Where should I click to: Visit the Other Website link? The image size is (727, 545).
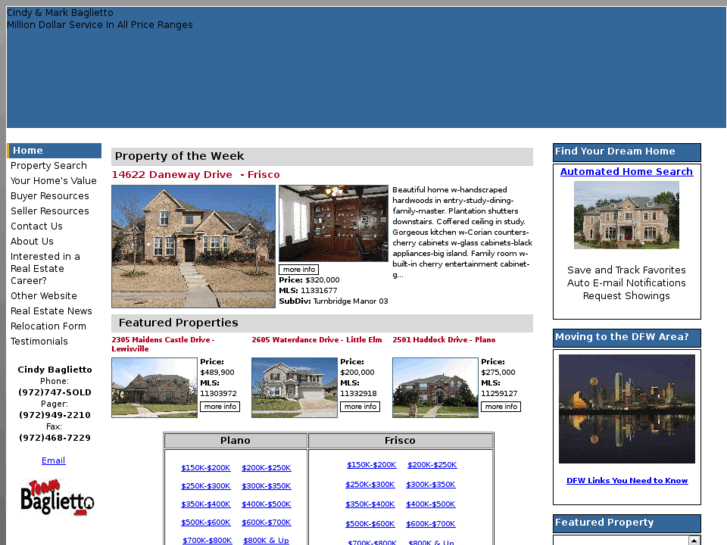click(44, 296)
